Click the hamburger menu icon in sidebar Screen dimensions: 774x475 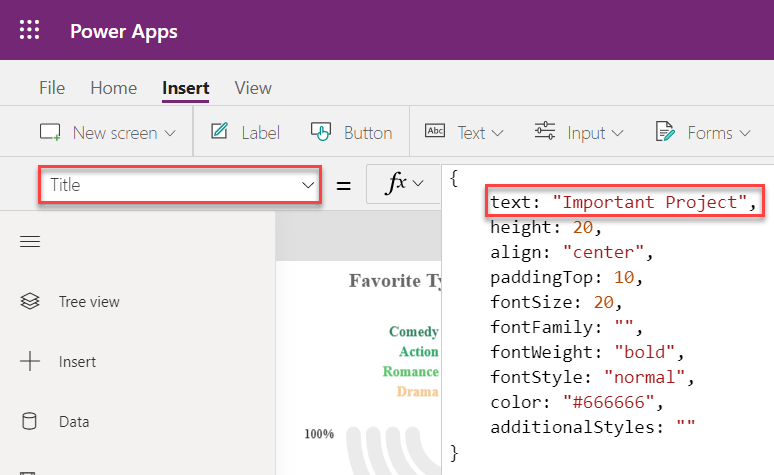(30, 241)
